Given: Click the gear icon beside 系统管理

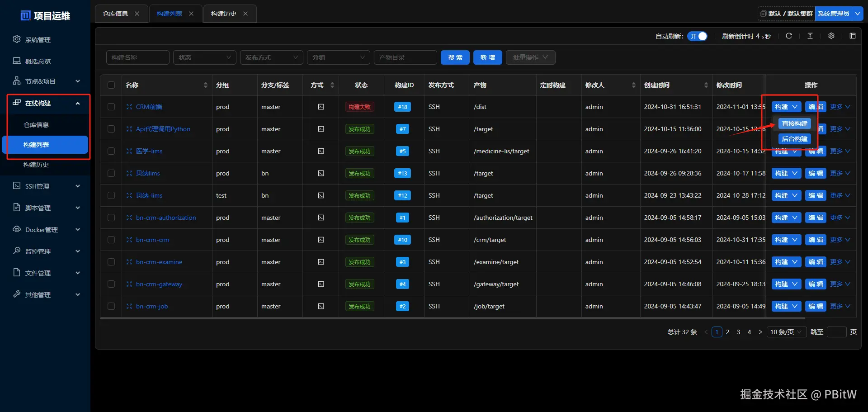Looking at the screenshot, I should (17, 39).
